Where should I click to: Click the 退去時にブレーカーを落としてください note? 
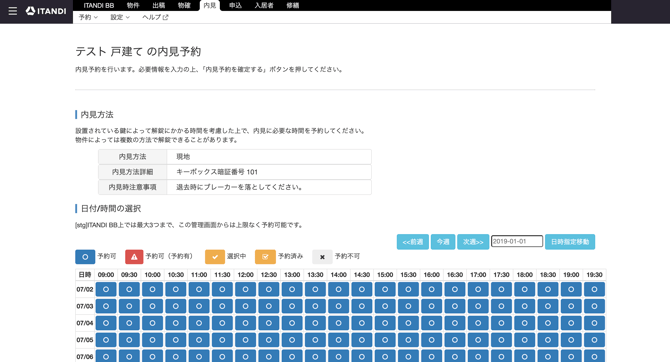point(269,187)
